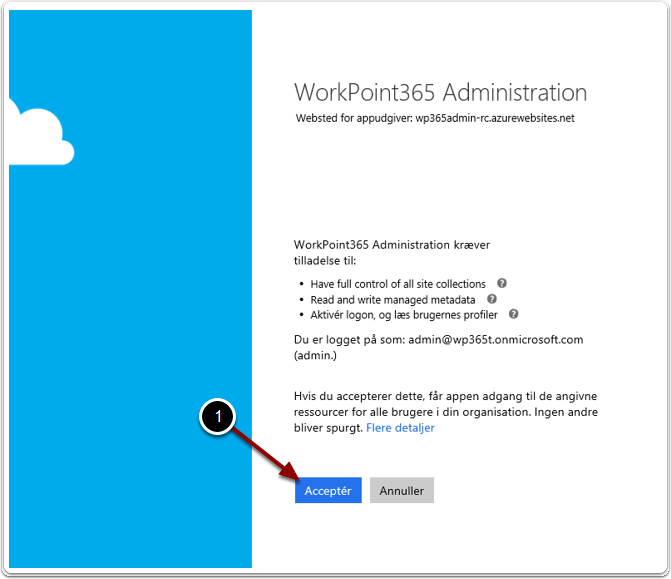Click the white cloud image on blue panel
The height and width of the screenshot is (579, 671).
(42, 132)
